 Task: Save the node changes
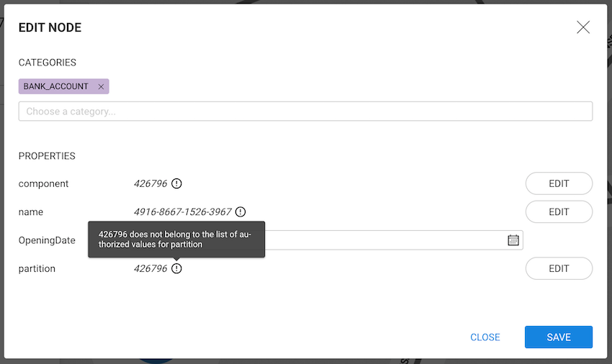tap(558, 337)
